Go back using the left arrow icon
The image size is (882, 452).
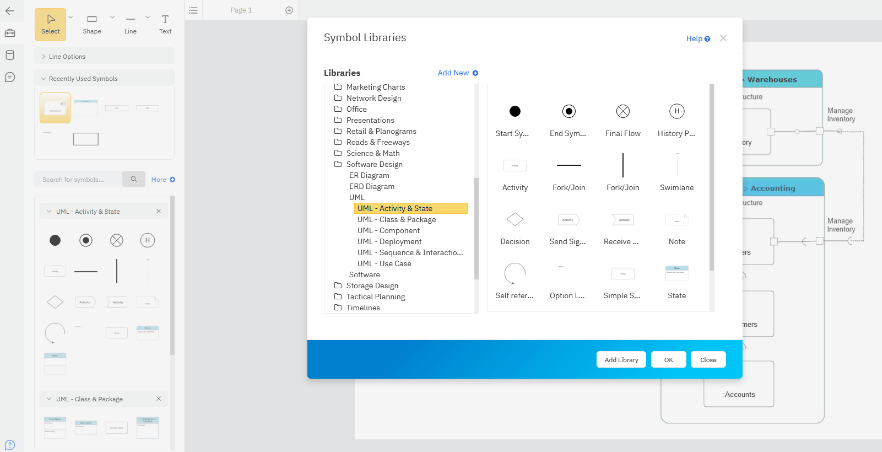point(10,11)
